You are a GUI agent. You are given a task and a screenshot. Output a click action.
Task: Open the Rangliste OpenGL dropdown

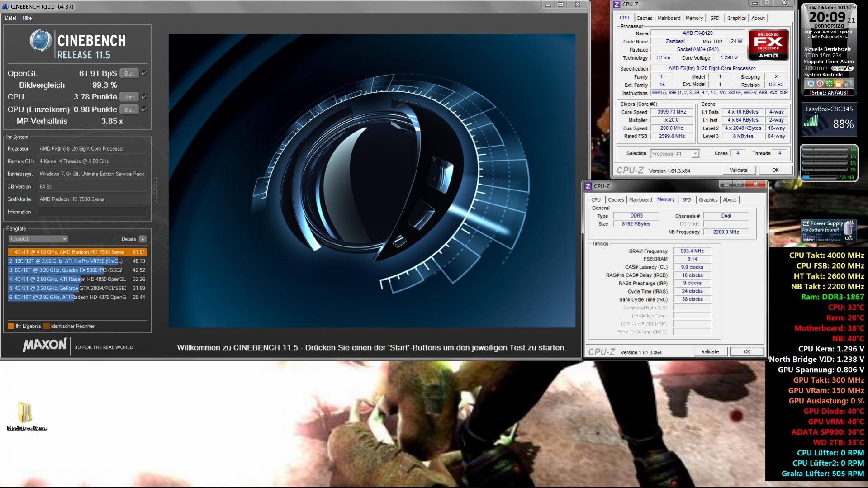[38, 239]
